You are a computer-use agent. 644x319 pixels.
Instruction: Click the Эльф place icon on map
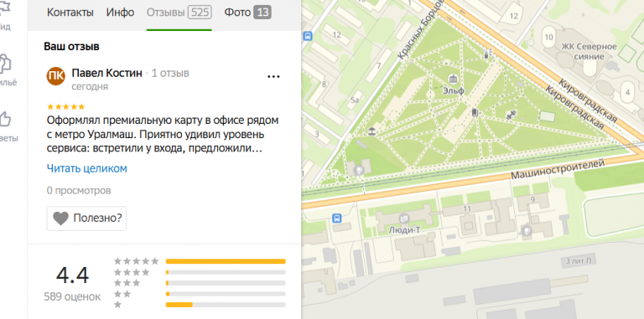453,79
